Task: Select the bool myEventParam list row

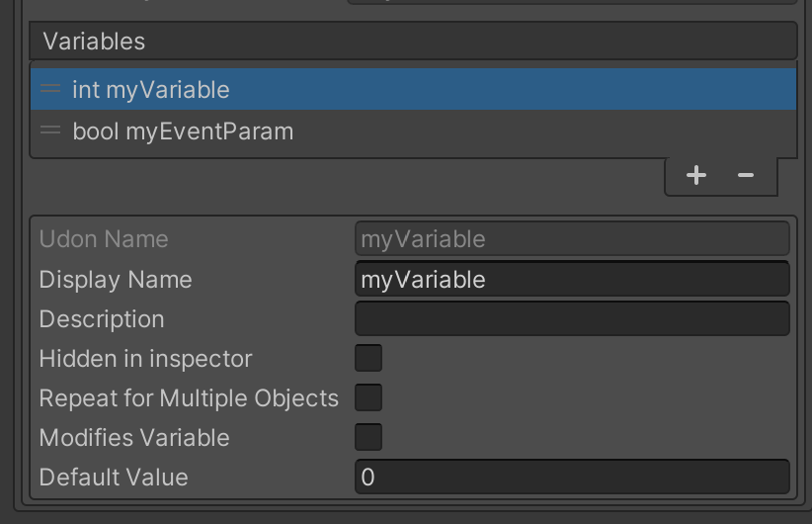Action: point(413,131)
